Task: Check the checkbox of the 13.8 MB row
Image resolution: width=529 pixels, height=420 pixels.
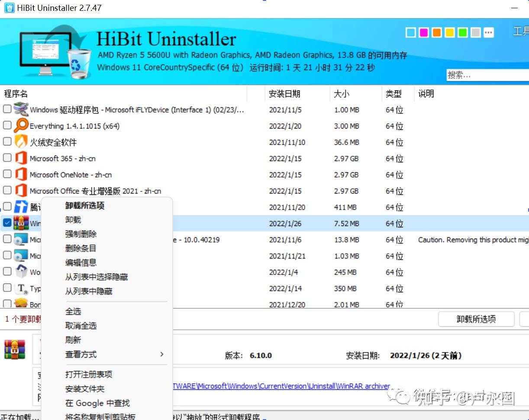Action: pos(7,239)
